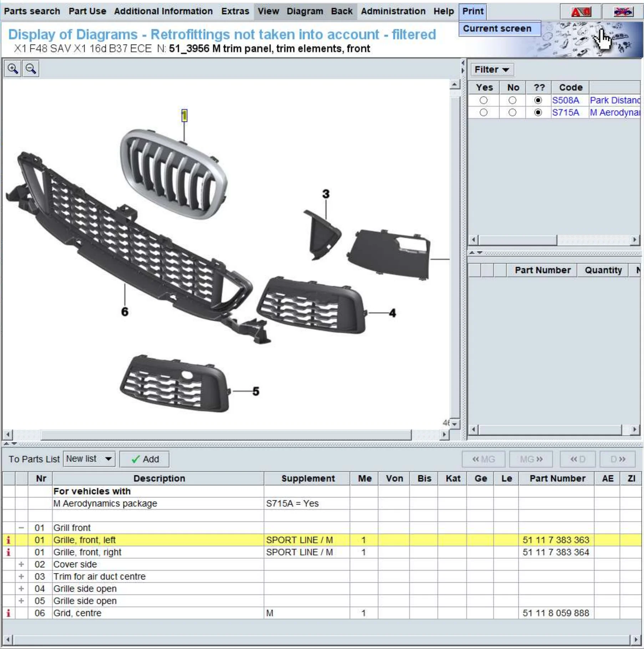Viewport: 644px width, 649px height.
Task: Click part number 51 11 7 383 363
Action: [556, 540]
